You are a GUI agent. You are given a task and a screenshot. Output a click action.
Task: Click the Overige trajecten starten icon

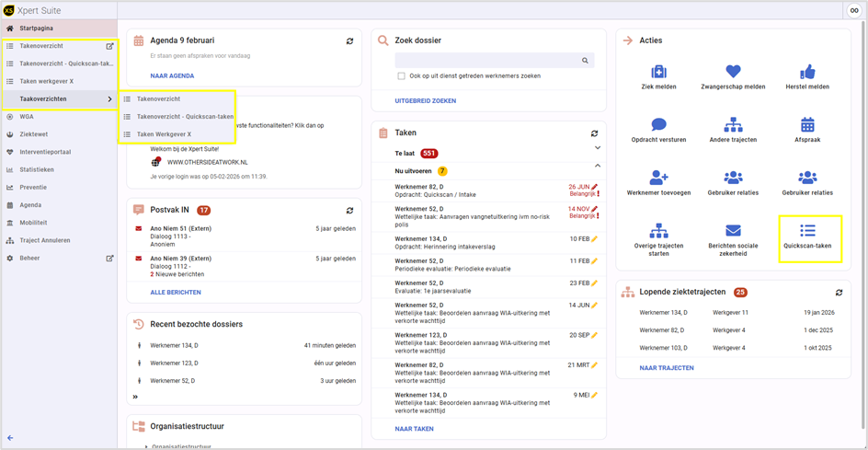point(658,230)
